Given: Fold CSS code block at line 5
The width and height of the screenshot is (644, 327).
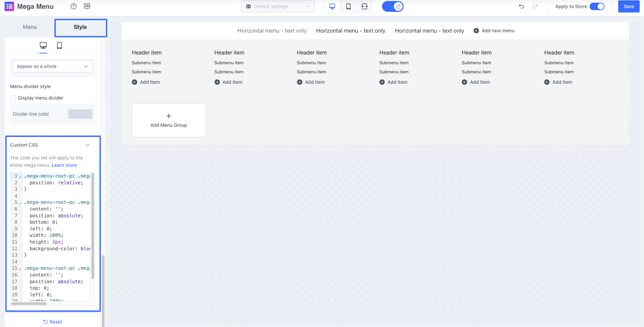Looking at the screenshot, I should [20, 203].
